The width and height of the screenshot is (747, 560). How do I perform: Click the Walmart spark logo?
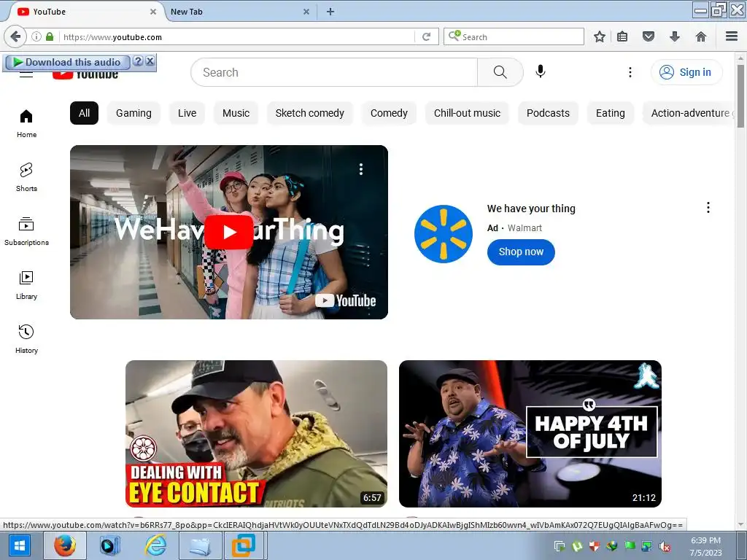click(443, 234)
